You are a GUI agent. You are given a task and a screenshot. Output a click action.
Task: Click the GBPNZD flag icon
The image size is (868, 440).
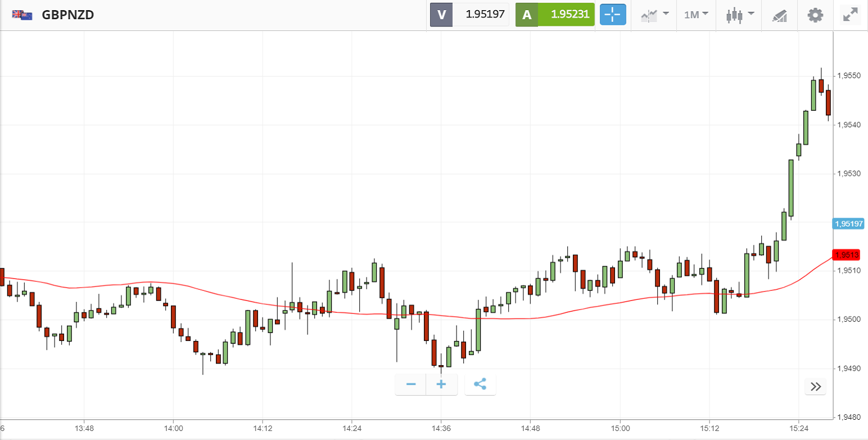(x=22, y=15)
